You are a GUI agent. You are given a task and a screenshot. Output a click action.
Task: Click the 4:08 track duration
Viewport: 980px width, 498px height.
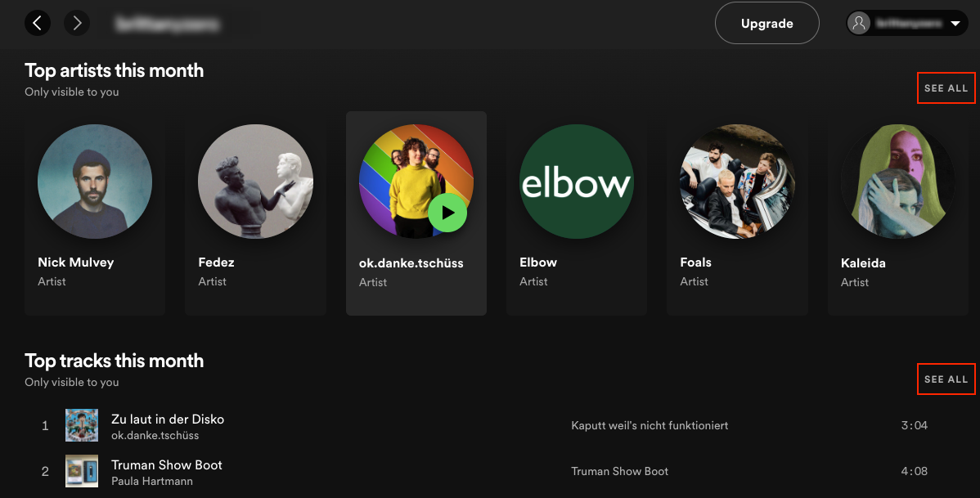(x=914, y=471)
